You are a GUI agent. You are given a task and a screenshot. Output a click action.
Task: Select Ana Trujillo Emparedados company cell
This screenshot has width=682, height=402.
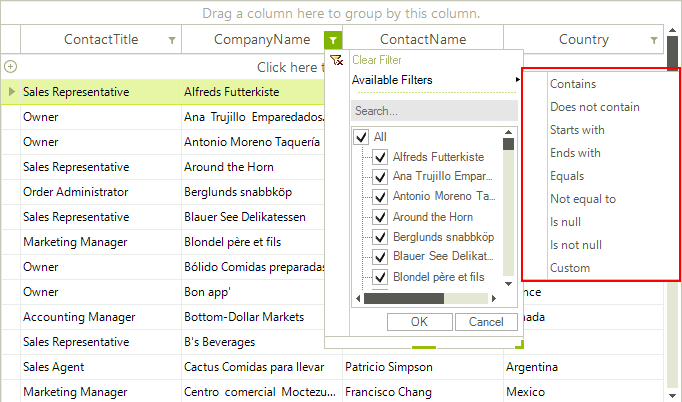(x=253, y=117)
